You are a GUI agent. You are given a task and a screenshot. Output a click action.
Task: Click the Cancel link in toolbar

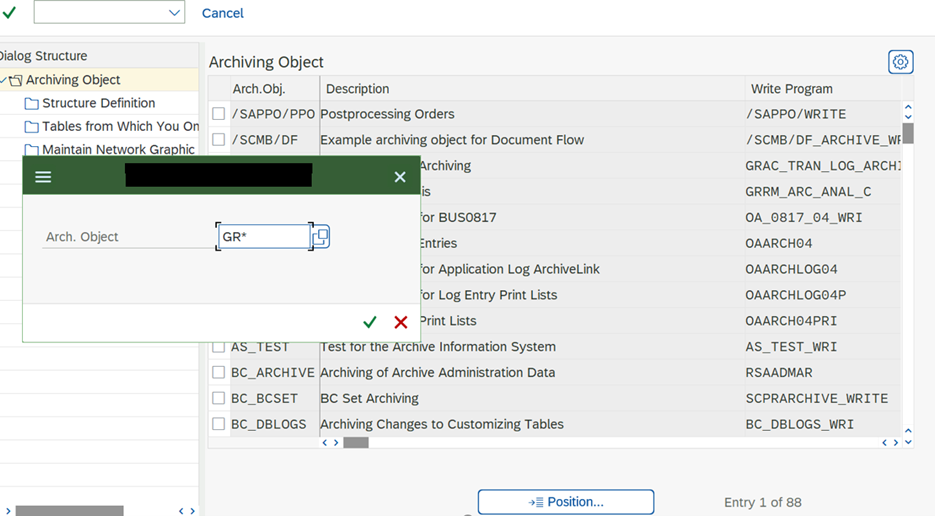(222, 13)
